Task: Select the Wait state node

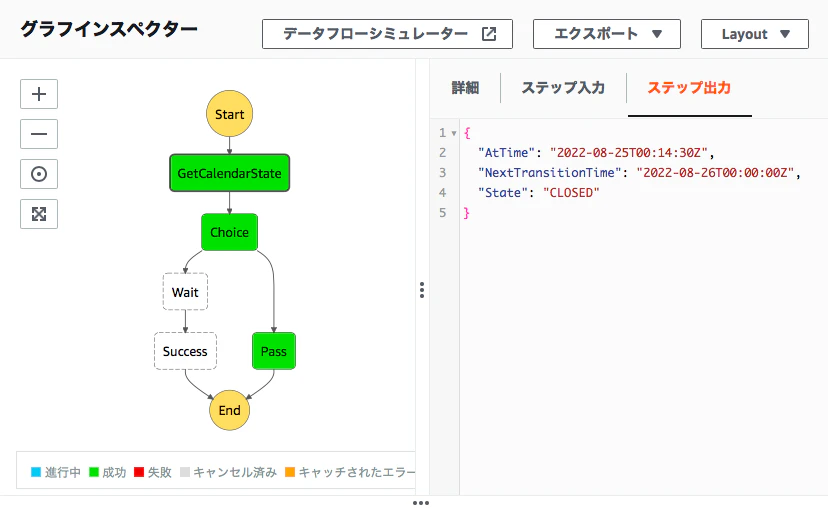Action: pos(185,291)
